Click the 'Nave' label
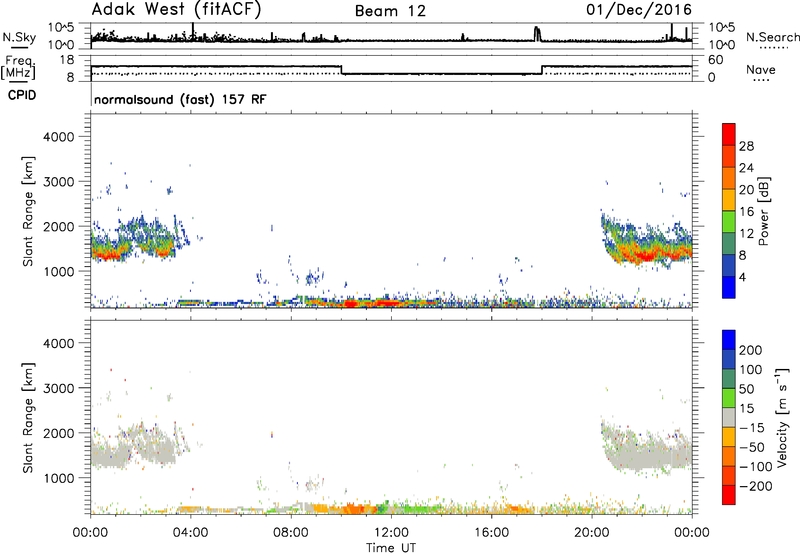This screenshot has height=554, width=800. tap(760, 69)
